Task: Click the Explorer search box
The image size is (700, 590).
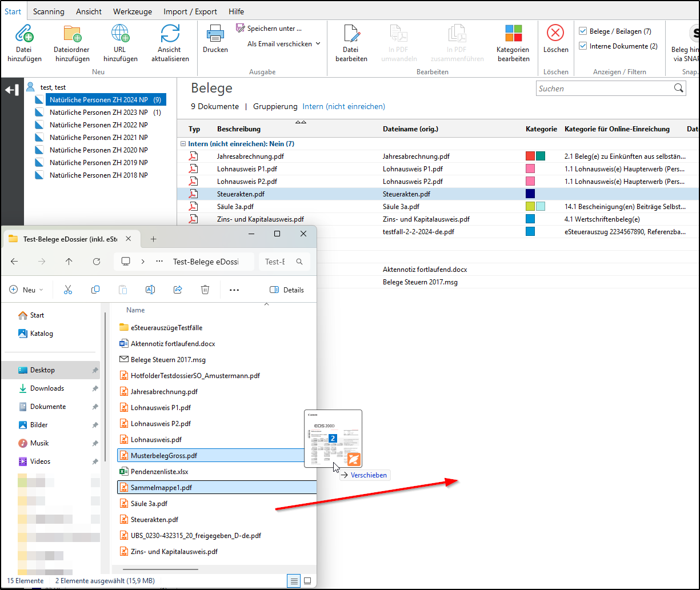Action: (x=284, y=262)
